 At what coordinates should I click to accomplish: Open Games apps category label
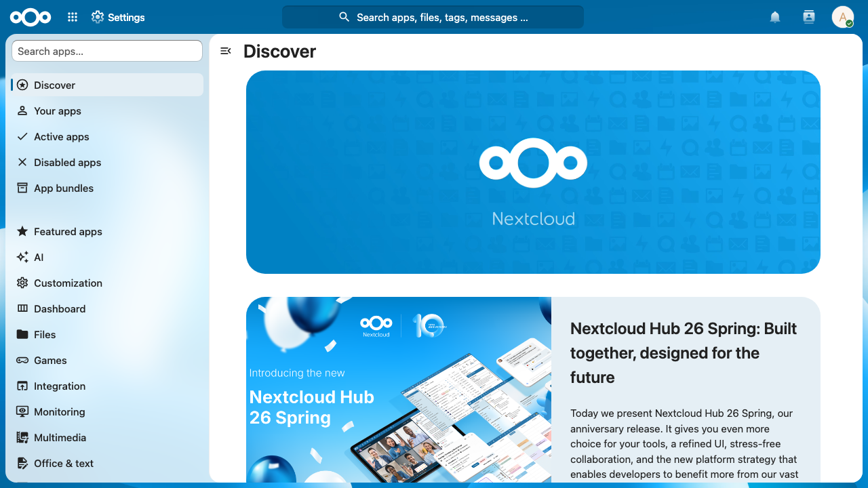[50, 361]
